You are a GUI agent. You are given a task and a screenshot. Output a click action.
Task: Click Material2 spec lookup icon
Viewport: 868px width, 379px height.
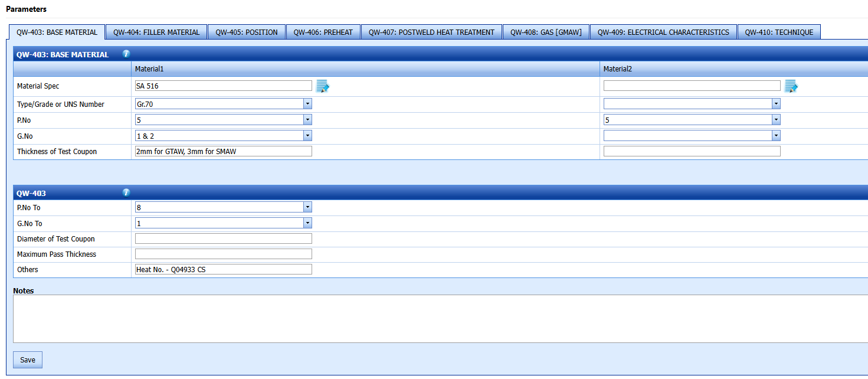tap(791, 86)
